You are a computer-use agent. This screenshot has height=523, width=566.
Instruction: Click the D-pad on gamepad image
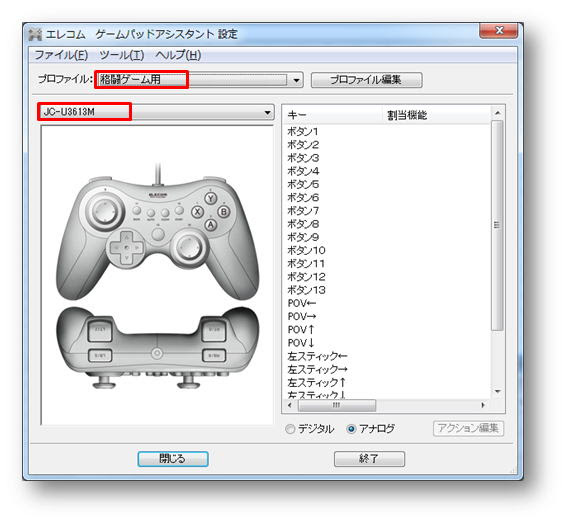point(126,248)
